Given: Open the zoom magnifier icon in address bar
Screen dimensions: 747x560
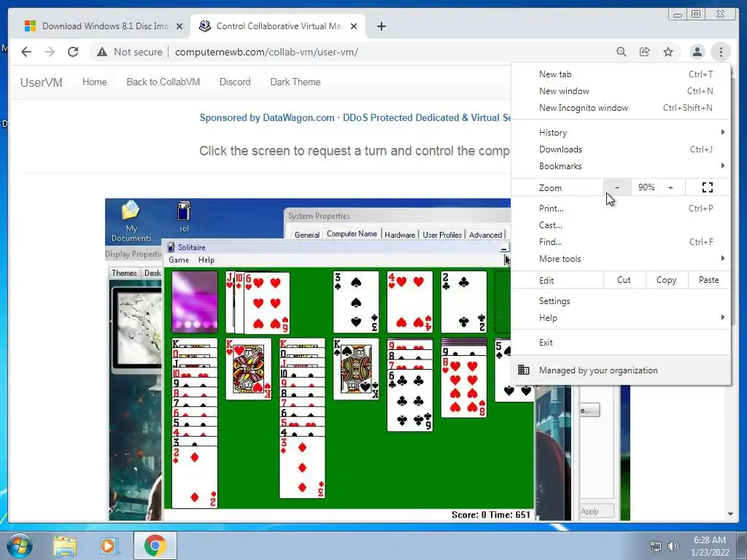Looking at the screenshot, I should (x=622, y=52).
